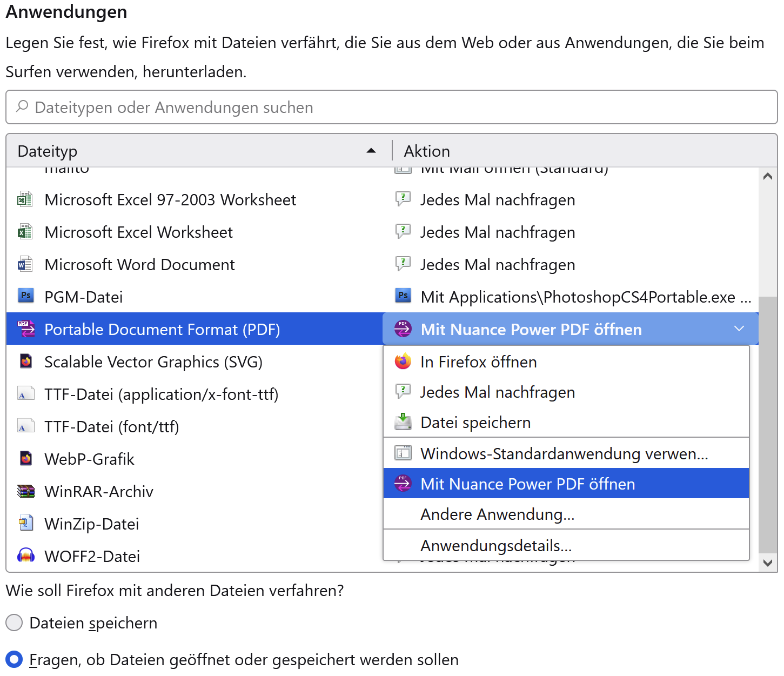This screenshot has height=676, width=784.
Task: Select Andere Anwendung… in the menu
Action: pyautogui.click(x=497, y=514)
